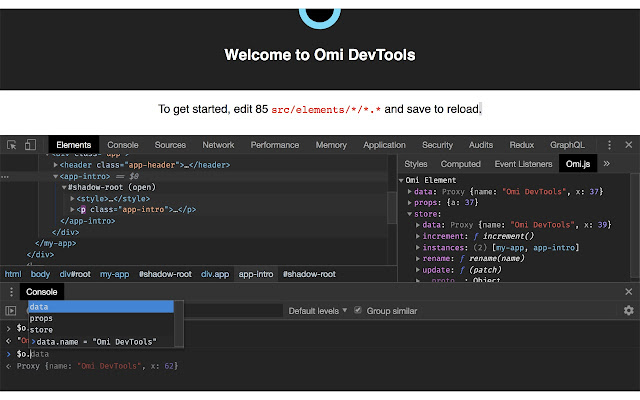Open console drawer three-dot menu

11,292
